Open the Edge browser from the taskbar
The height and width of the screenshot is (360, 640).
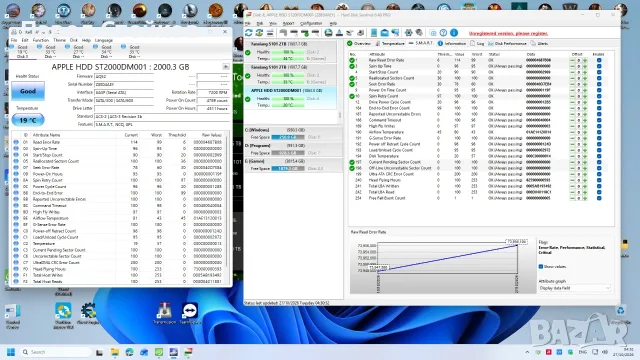(x=129, y=352)
